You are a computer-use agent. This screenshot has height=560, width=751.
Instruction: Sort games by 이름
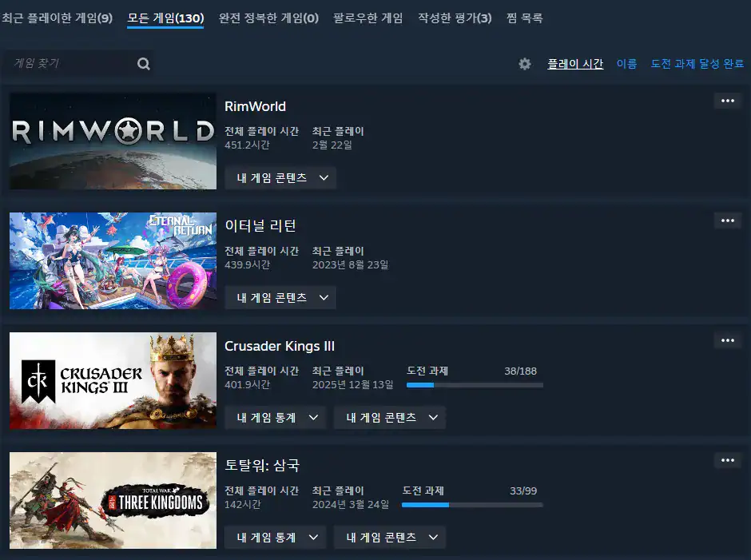(x=626, y=64)
